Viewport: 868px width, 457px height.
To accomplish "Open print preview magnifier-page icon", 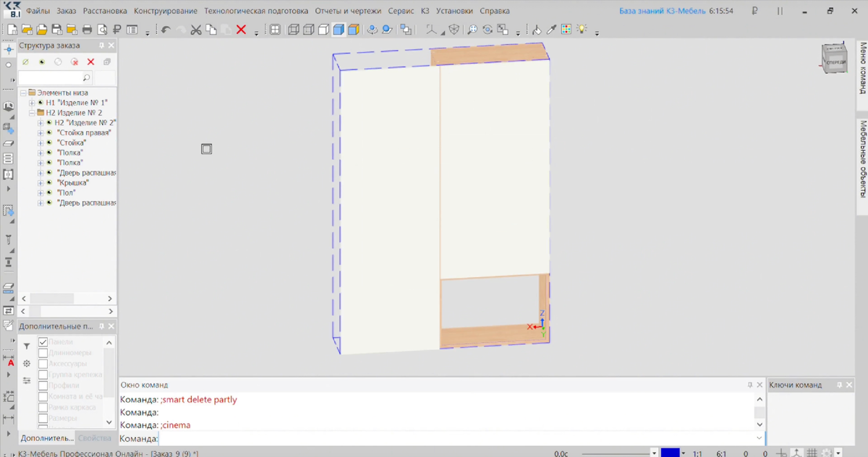I will [x=102, y=30].
